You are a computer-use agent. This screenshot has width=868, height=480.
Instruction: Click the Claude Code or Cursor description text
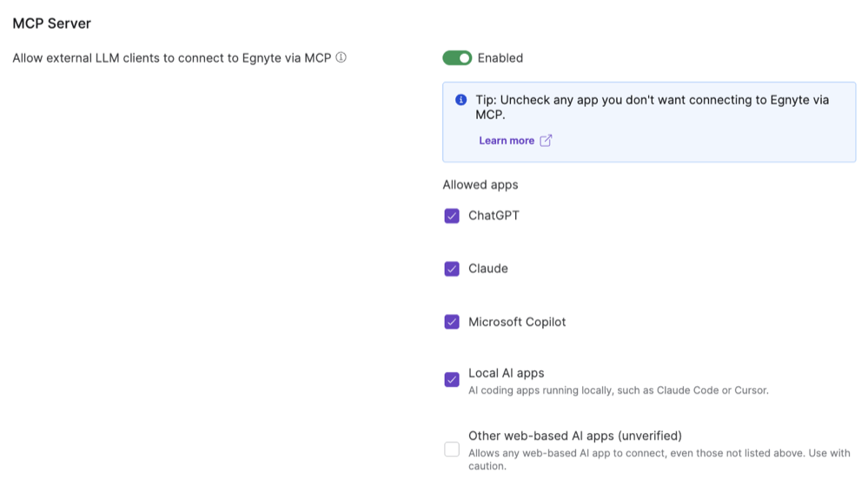pos(618,390)
